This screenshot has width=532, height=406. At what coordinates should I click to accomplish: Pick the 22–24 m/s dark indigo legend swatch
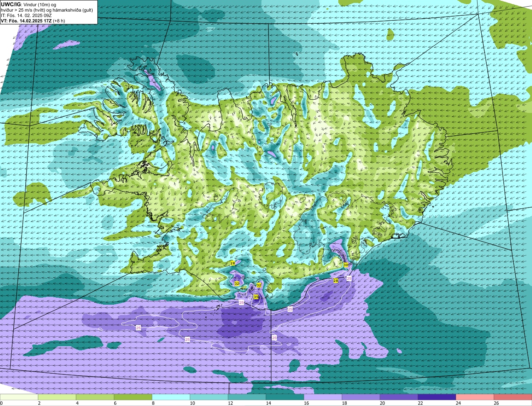[x=437, y=397]
